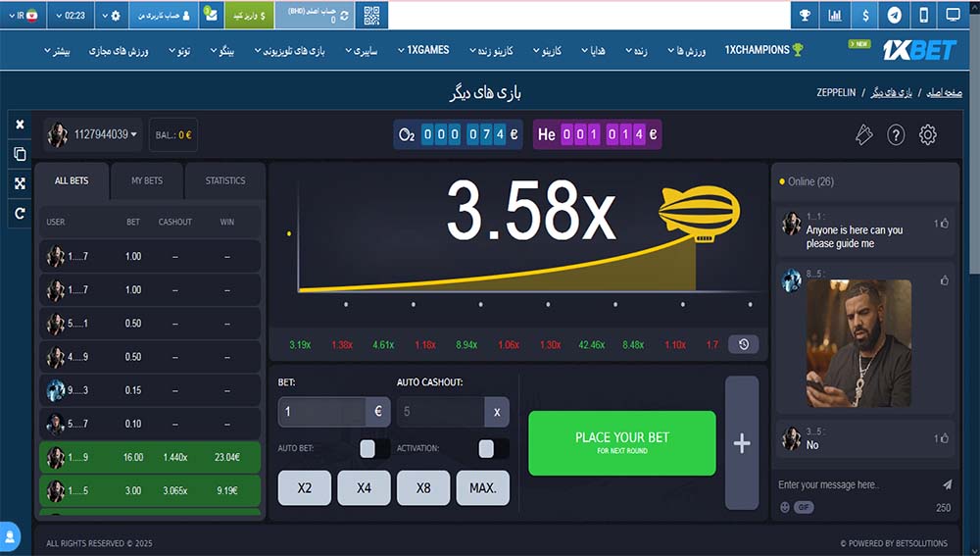The height and width of the screenshot is (556, 980).
Task: Click the dollar sign icon in top bar
Action: pyautogui.click(x=865, y=15)
